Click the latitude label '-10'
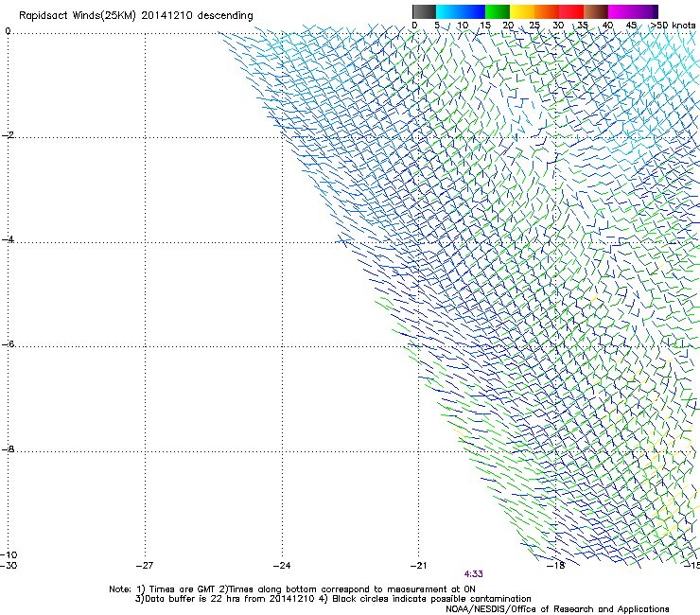Viewport: 700px width, 615px height. [9, 555]
